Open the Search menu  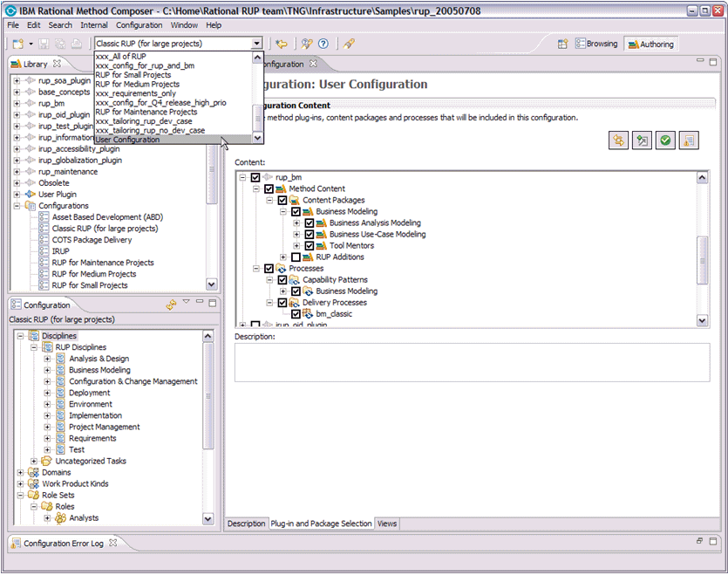click(60, 25)
